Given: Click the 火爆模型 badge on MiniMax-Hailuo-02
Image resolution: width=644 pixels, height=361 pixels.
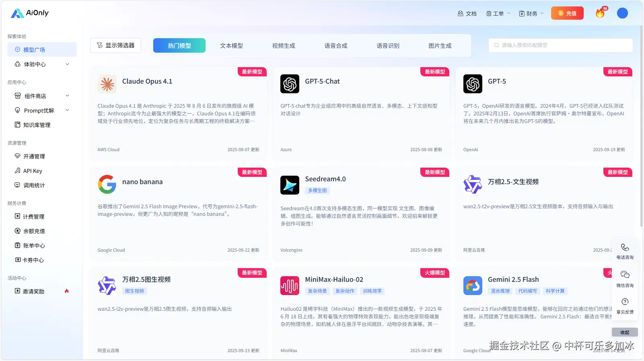Looking at the screenshot, I should click(x=435, y=273).
